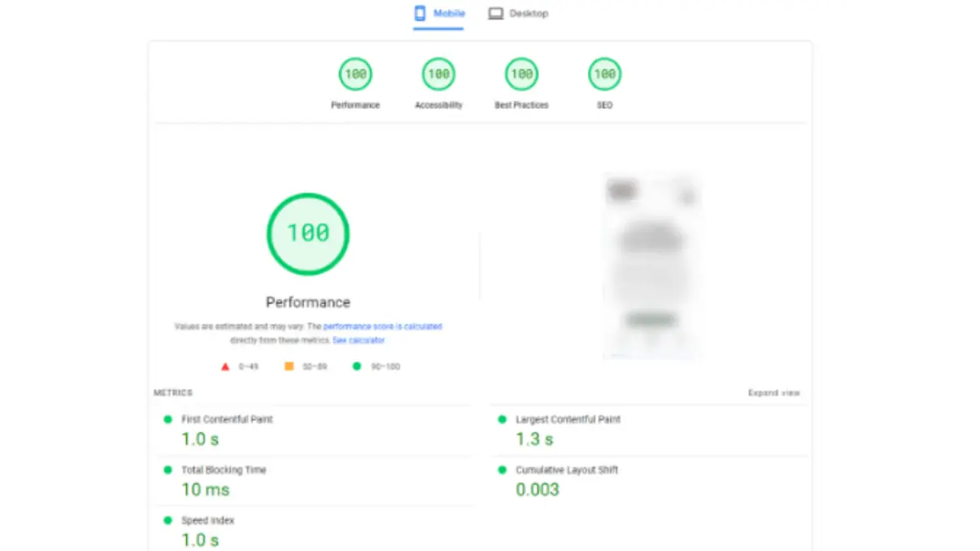The height and width of the screenshot is (551, 980).
Task: Click the red triangle icon in the legend
Action: tap(225, 367)
